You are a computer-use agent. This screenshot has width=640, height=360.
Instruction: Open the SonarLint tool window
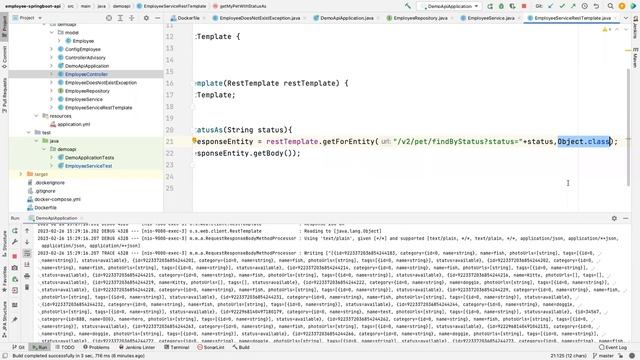(x=211, y=347)
